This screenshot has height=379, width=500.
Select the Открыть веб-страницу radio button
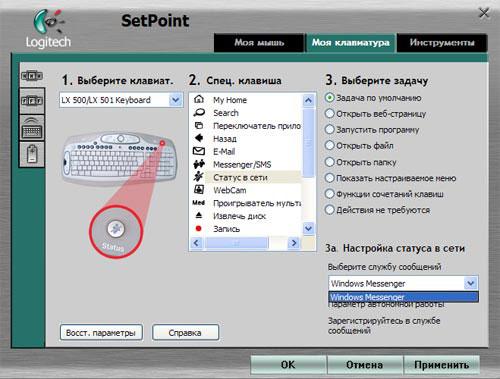pos(329,113)
